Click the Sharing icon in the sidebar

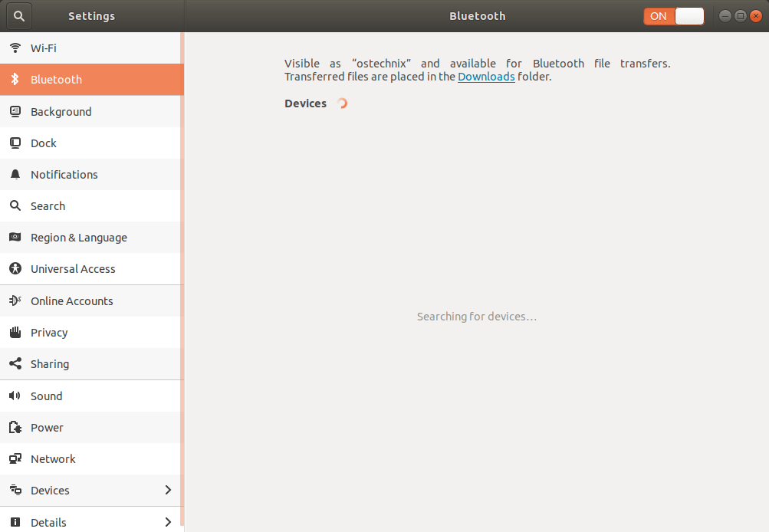[15, 363]
